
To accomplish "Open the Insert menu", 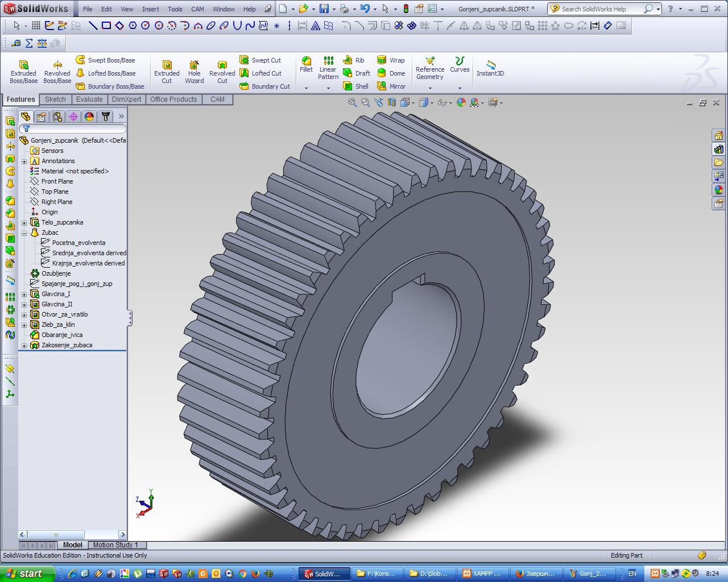I will (151, 9).
